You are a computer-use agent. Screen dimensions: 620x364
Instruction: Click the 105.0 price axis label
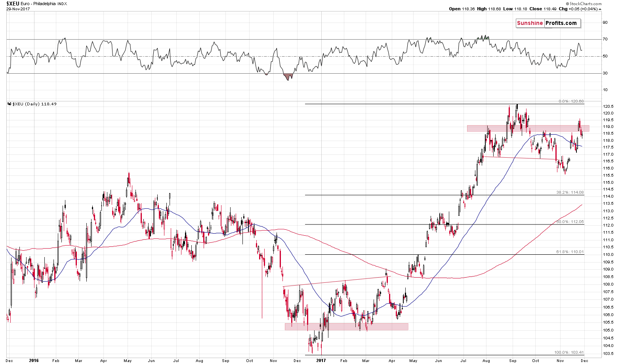[x=608, y=330]
